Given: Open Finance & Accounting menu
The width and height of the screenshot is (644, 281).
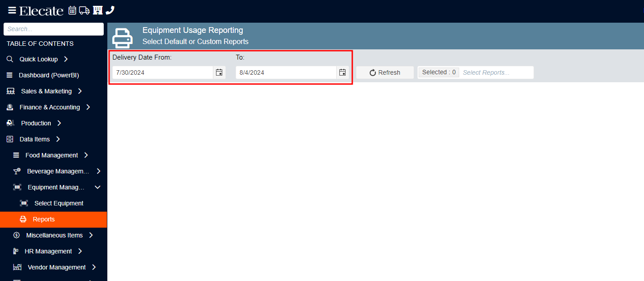Looking at the screenshot, I should pos(50,107).
